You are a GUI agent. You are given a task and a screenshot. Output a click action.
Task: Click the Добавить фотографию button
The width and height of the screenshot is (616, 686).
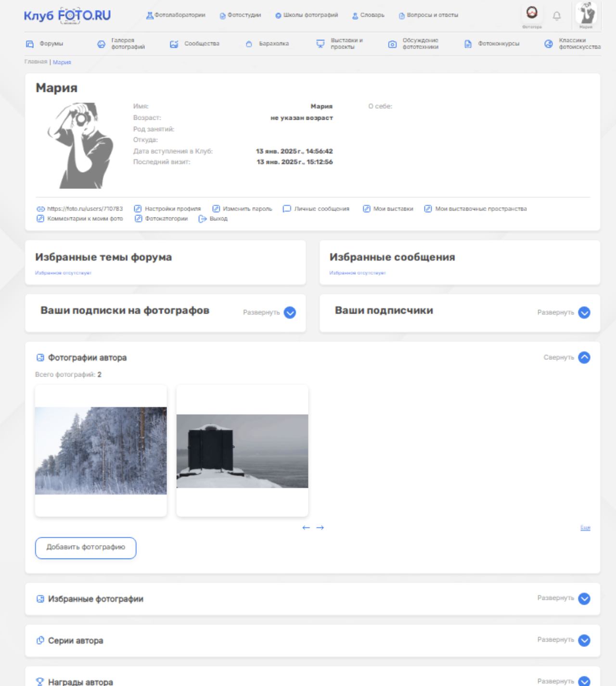point(86,547)
